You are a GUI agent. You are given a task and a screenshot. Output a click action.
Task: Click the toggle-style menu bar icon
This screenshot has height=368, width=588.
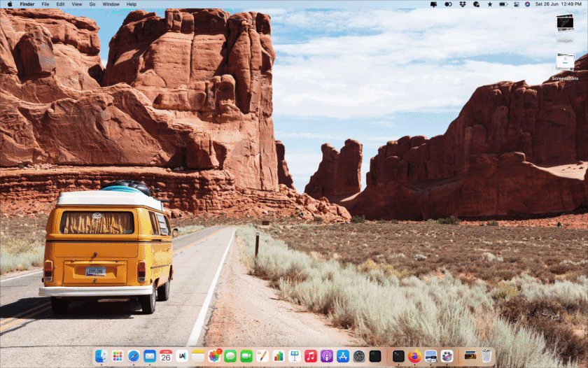448,4
